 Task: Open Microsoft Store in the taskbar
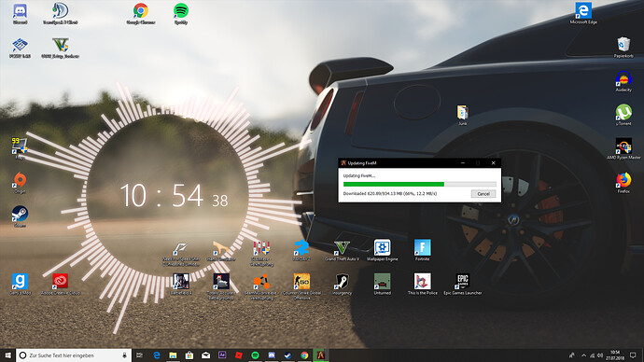[189, 355]
